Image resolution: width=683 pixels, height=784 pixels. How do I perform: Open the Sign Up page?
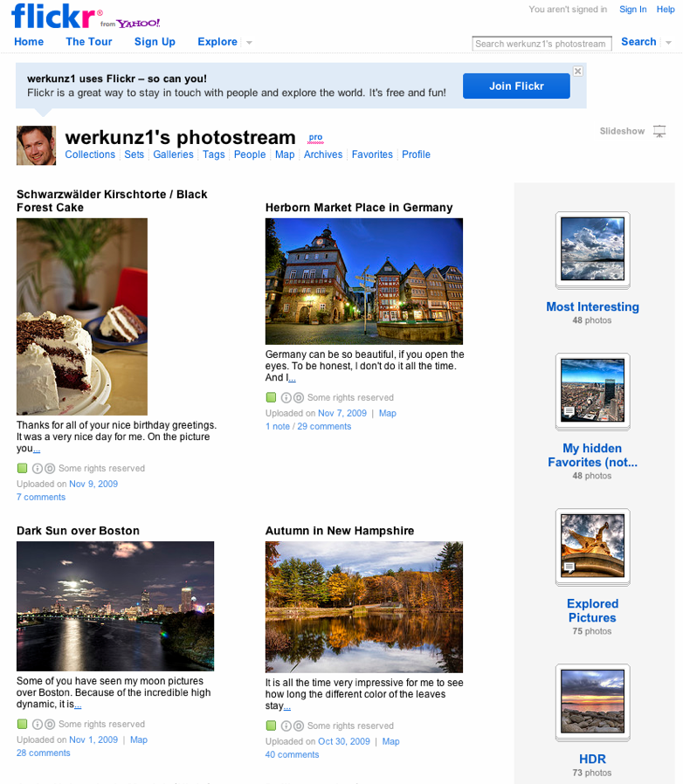[155, 42]
